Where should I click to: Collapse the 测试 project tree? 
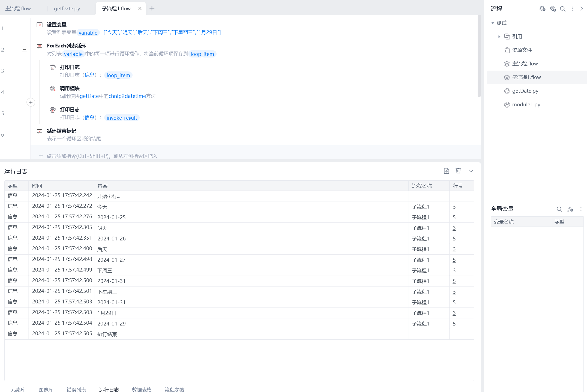493,23
